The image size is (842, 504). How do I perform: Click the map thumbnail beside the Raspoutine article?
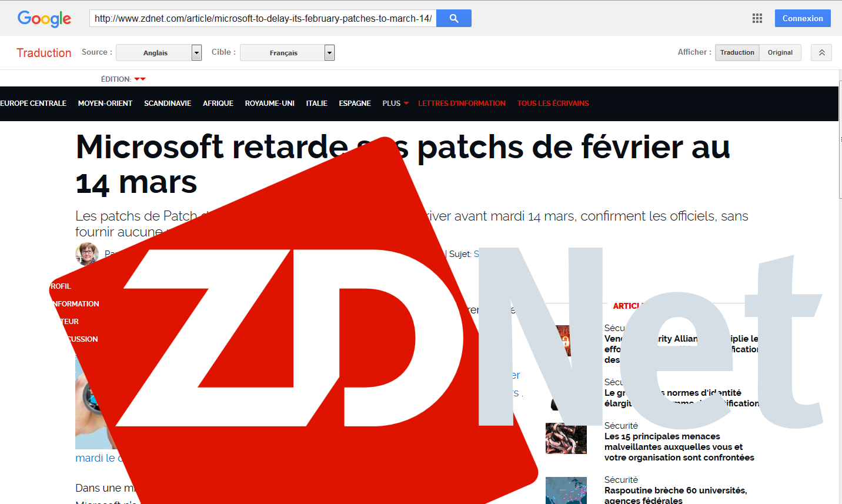pyautogui.click(x=566, y=490)
